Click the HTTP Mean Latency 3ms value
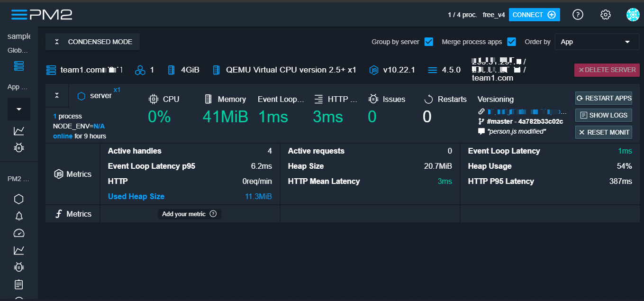The image size is (644, 301). coord(444,182)
